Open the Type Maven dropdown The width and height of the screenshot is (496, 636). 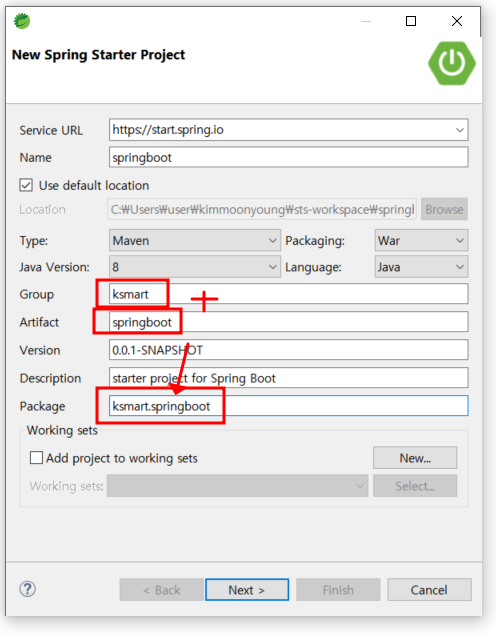click(195, 241)
